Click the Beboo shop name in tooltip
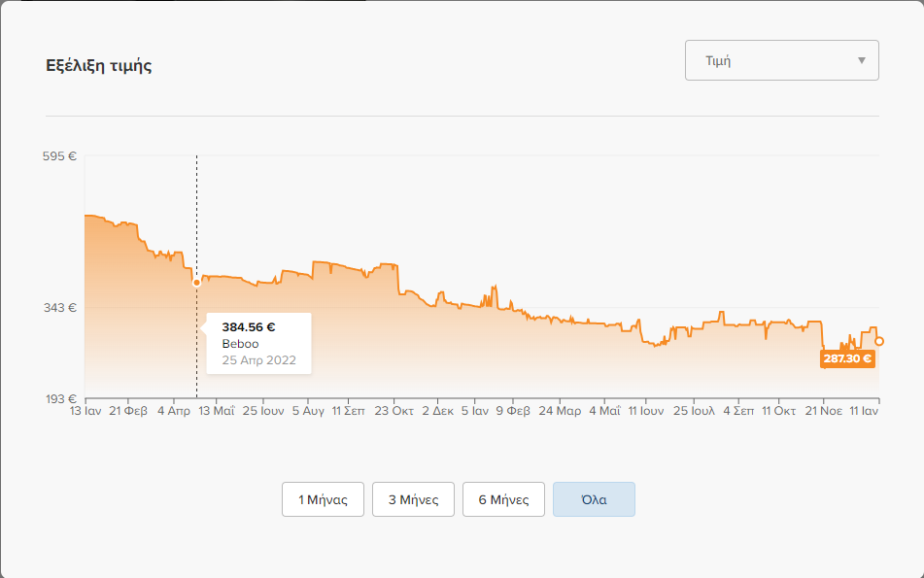The width and height of the screenshot is (924, 578). coord(240,344)
